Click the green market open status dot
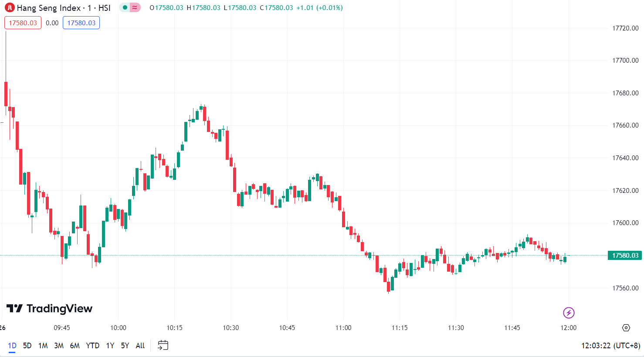Screen dimensions: 644x357 coord(125,8)
